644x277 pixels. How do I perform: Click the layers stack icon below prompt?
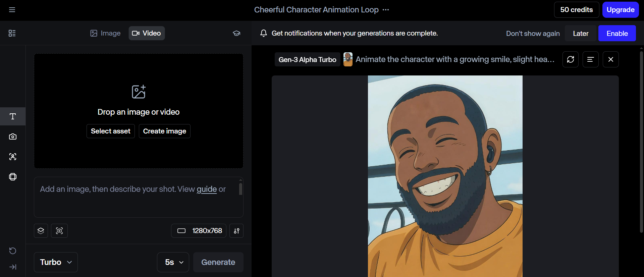(41, 231)
